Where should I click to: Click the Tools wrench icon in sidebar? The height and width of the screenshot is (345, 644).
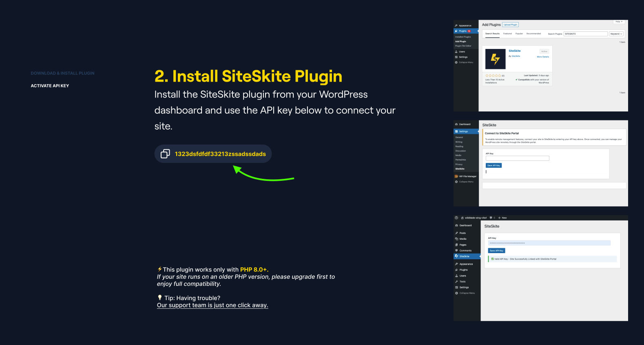click(x=457, y=282)
